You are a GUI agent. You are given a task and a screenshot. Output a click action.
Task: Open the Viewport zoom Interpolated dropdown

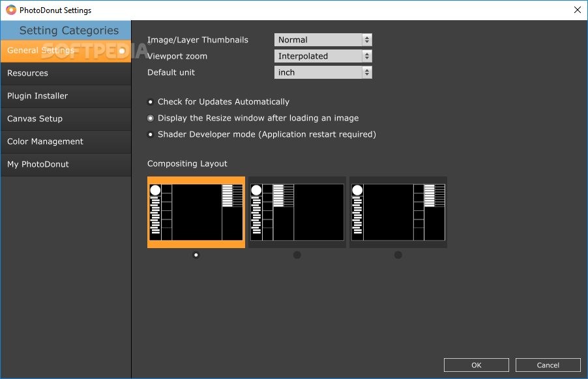(x=323, y=56)
